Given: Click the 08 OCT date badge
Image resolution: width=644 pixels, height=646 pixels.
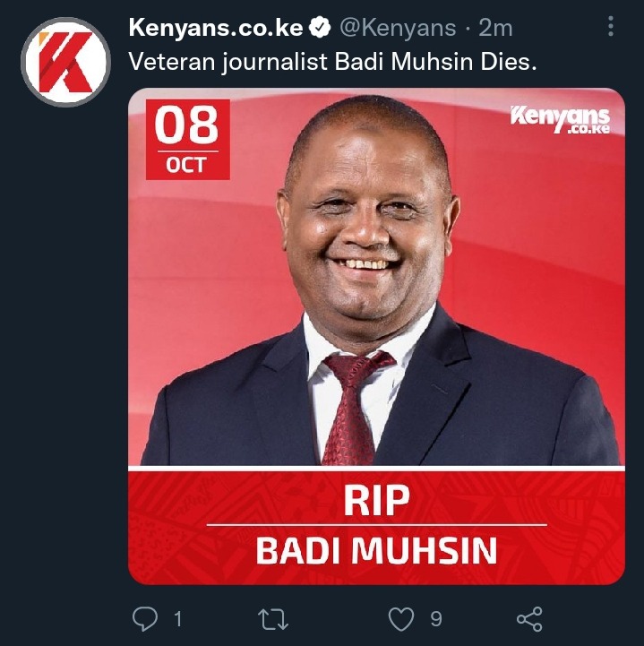Looking at the screenshot, I should [188, 140].
